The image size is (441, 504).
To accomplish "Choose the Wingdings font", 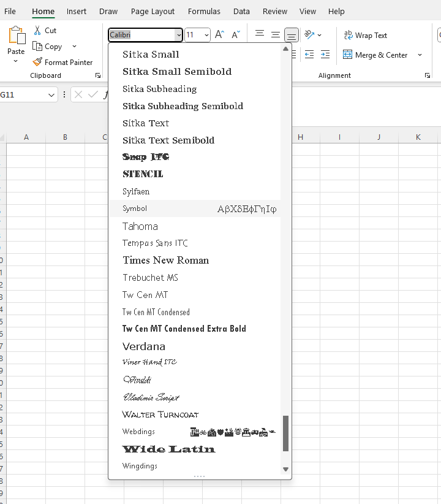I will tap(195, 466).
